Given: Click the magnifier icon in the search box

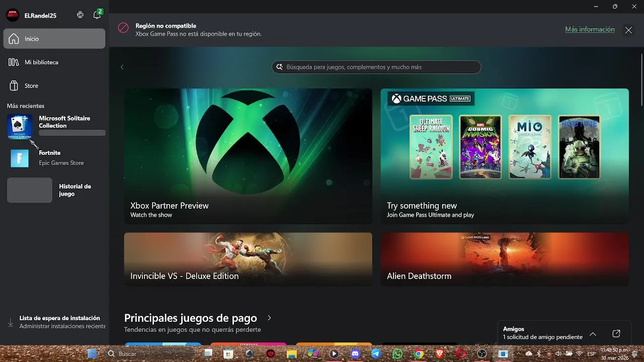Looking at the screenshot, I should 280,67.
